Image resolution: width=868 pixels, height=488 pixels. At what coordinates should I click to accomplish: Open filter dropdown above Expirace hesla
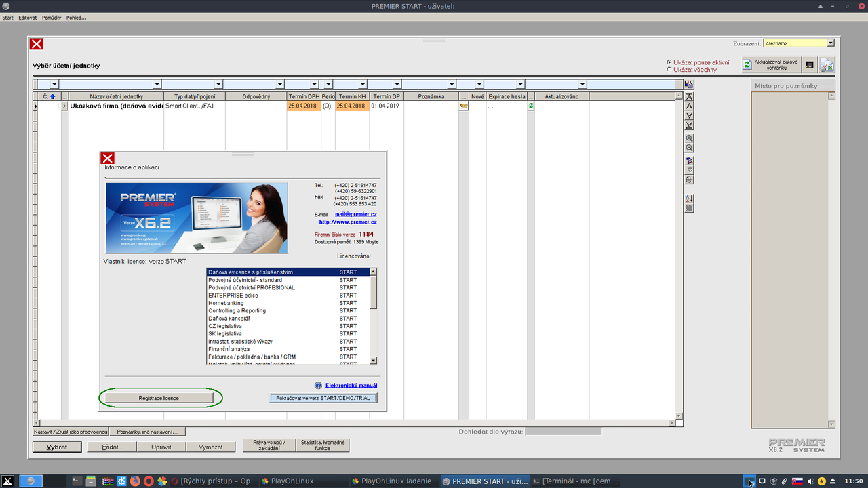click(521, 85)
